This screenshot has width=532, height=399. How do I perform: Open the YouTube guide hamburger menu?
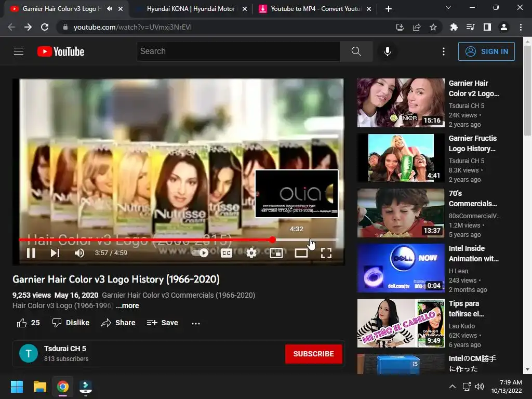[x=19, y=51]
